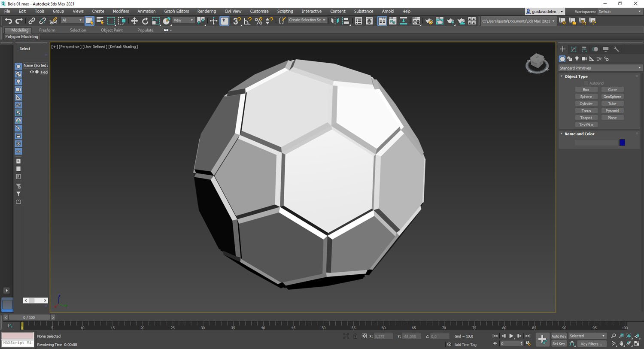Create a Box primitive
The height and width of the screenshot is (349, 644).
click(x=586, y=90)
